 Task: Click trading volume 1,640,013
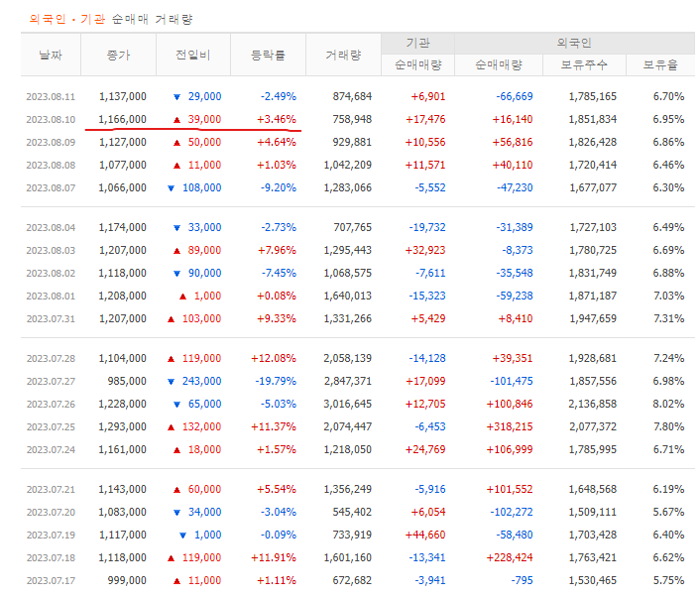coord(348,296)
